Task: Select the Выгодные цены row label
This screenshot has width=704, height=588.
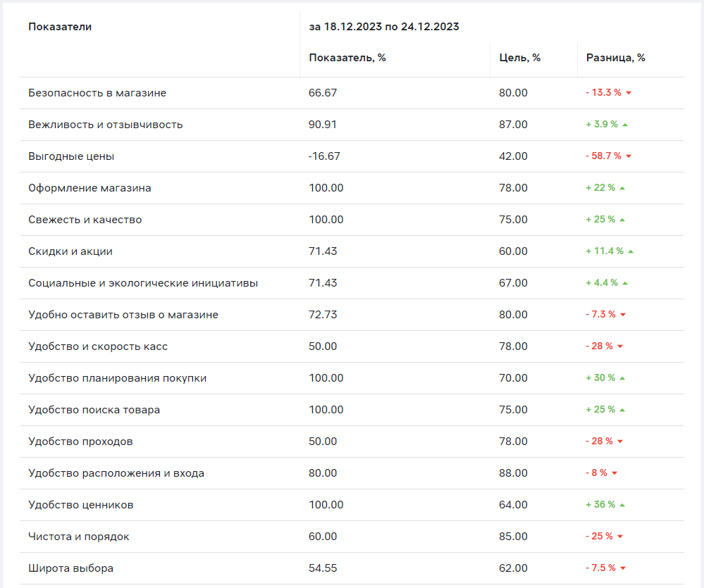Action: point(71,156)
